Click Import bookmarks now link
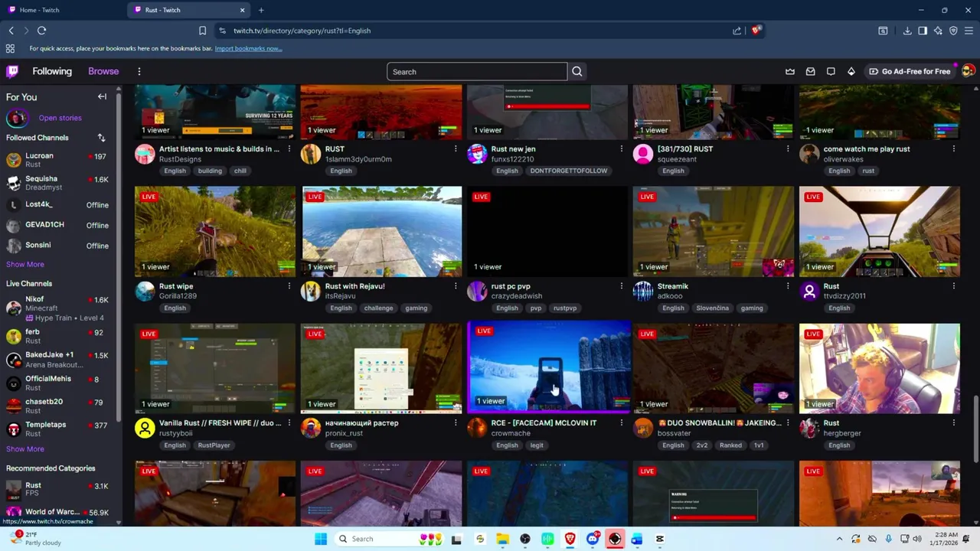Image resolution: width=980 pixels, height=551 pixels. (x=248, y=48)
